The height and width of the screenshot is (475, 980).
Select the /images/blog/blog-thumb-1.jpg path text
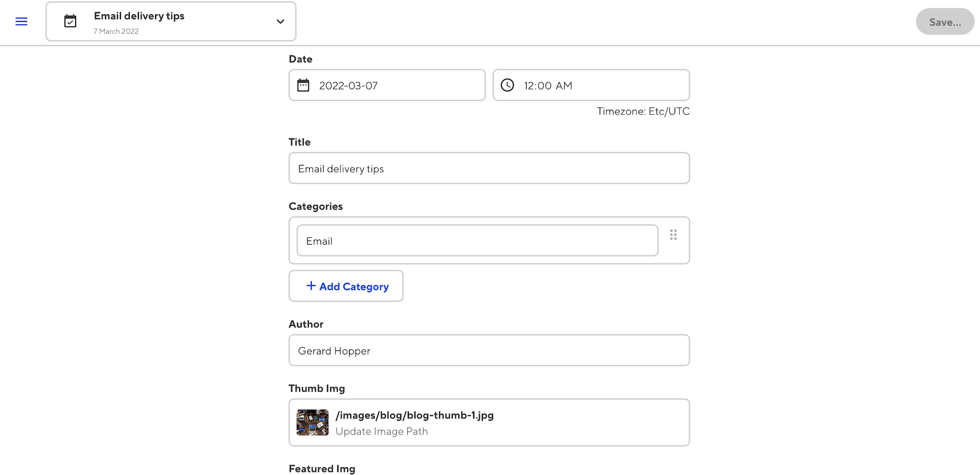[x=414, y=415]
